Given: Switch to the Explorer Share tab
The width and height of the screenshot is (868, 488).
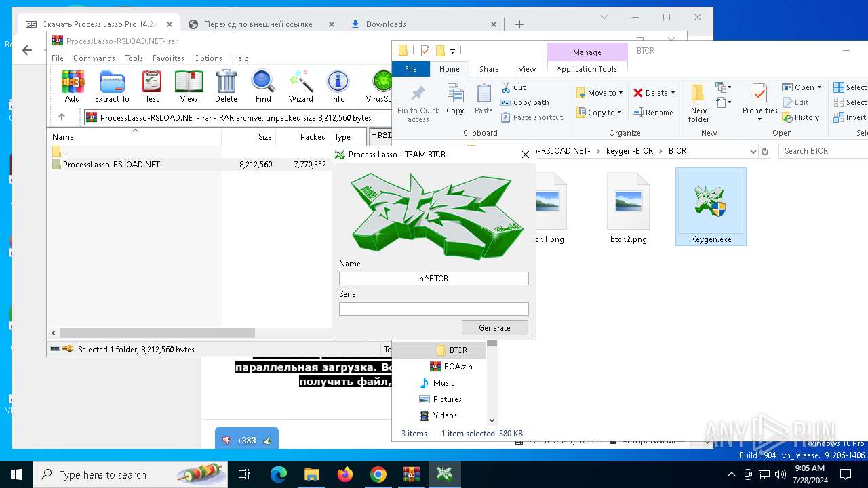Looking at the screenshot, I should 489,69.
